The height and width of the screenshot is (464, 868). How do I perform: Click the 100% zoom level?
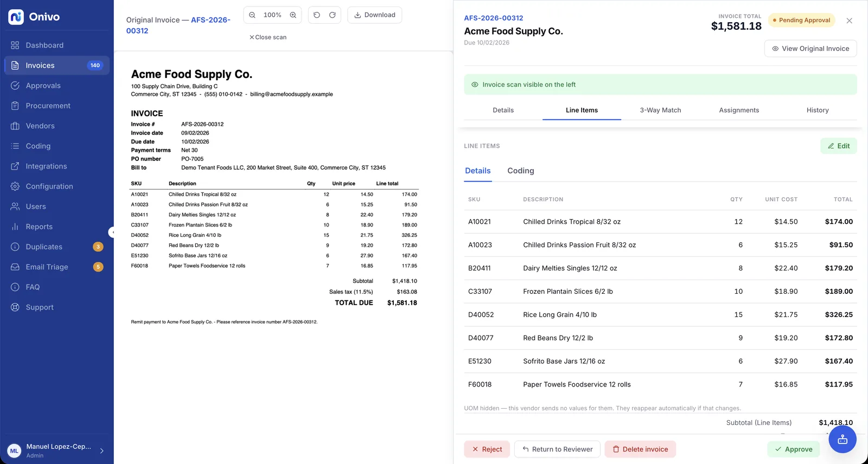tap(272, 15)
